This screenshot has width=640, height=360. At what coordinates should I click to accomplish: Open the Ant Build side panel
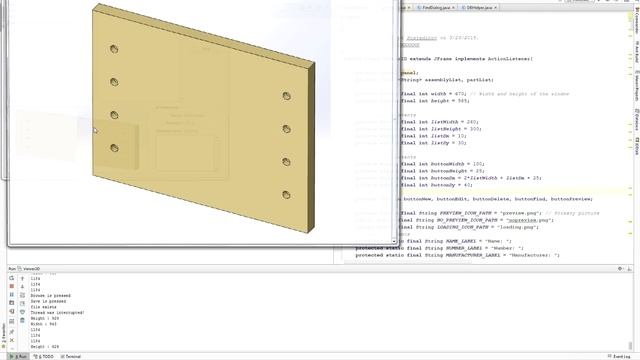pyautogui.click(x=637, y=52)
